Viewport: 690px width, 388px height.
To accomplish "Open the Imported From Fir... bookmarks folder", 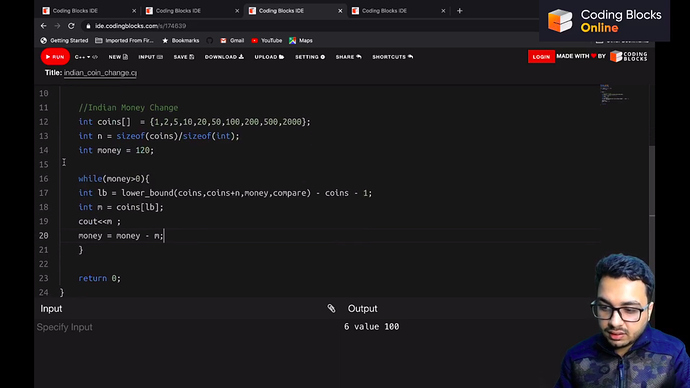I will (125, 40).
